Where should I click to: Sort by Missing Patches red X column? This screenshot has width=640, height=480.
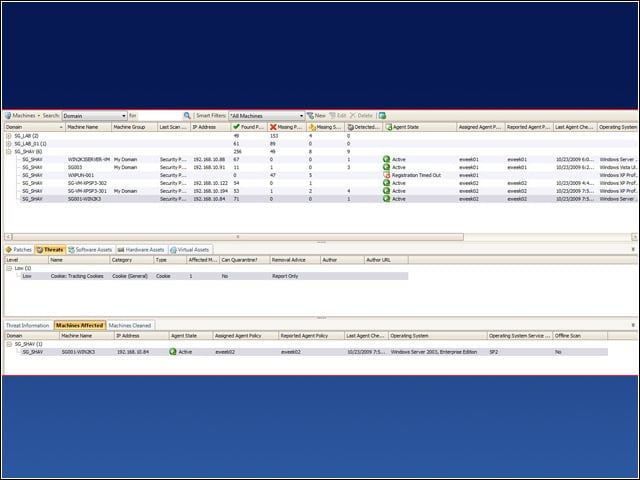tap(287, 127)
